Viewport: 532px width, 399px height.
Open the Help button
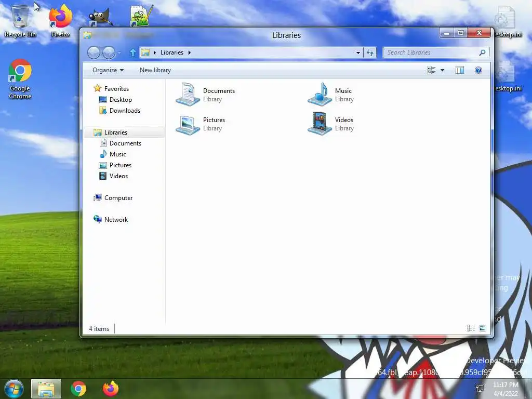[478, 70]
